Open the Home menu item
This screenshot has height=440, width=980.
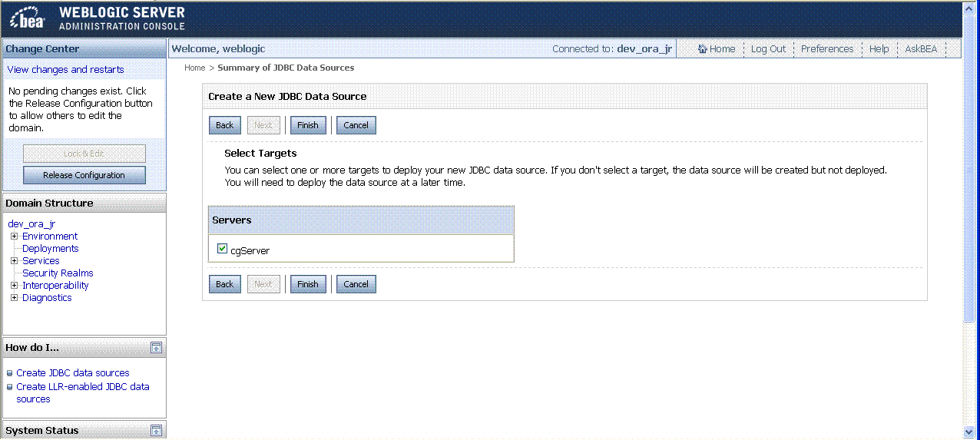722,49
